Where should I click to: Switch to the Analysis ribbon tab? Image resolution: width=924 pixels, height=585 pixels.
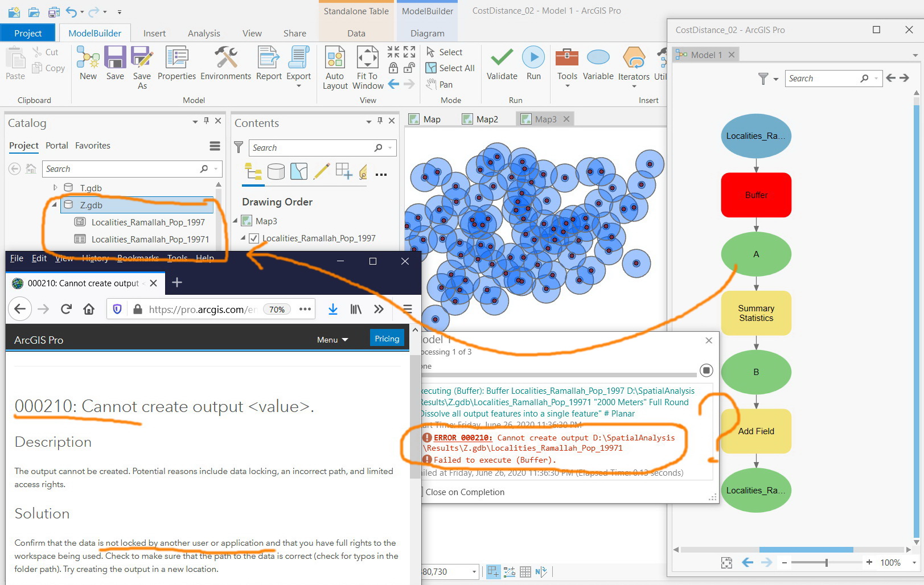point(204,33)
